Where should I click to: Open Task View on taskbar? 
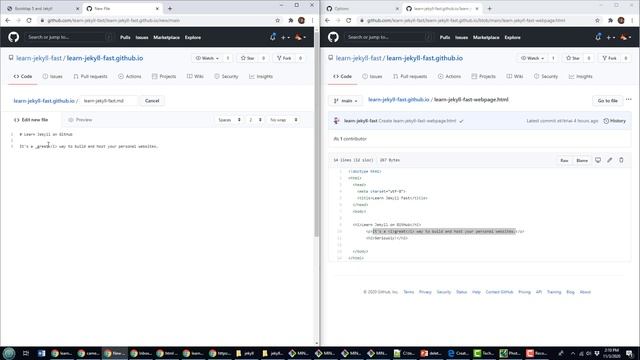tap(26, 353)
